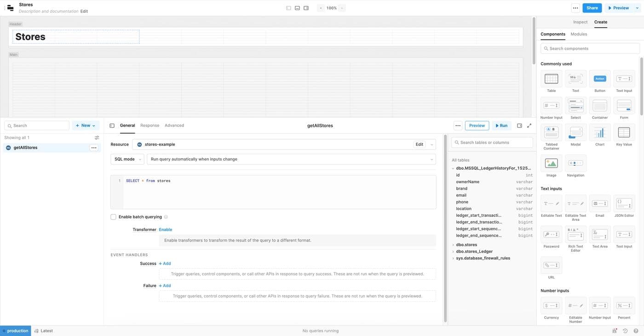Enable batch querying checkbox
Image resolution: width=644 pixels, height=336 pixels.
coord(113,217)
